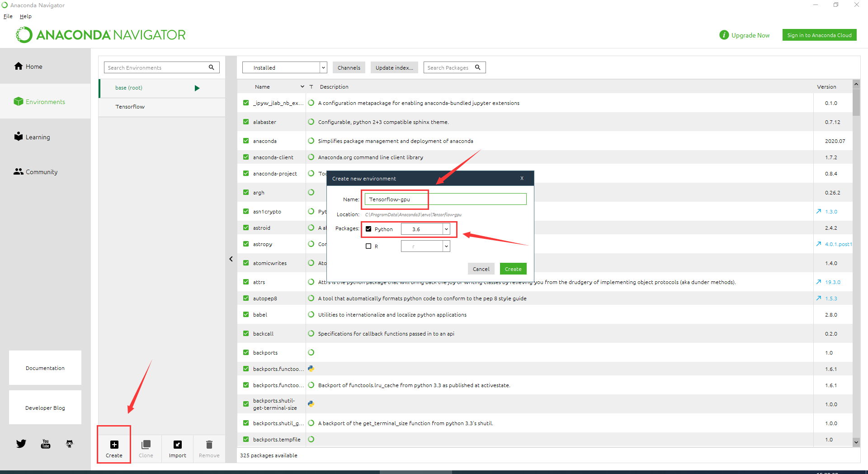Click the 325 packages available text
The image size is (868, 474).
[269, 455]
